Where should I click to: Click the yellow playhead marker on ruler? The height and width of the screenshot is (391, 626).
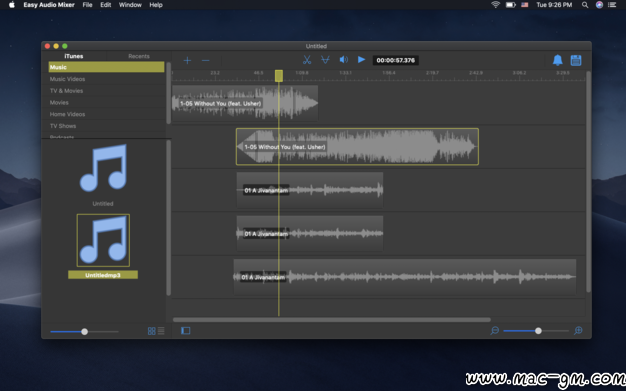[279, 76]
